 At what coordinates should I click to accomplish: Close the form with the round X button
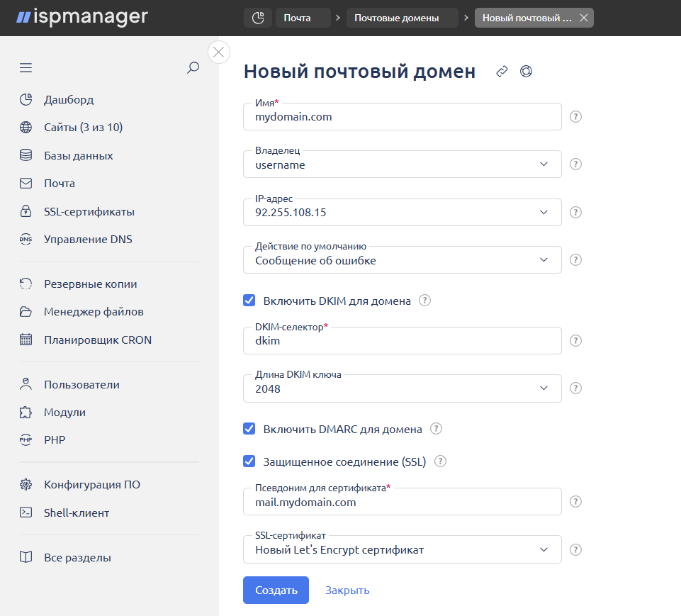tap(218, 52)
